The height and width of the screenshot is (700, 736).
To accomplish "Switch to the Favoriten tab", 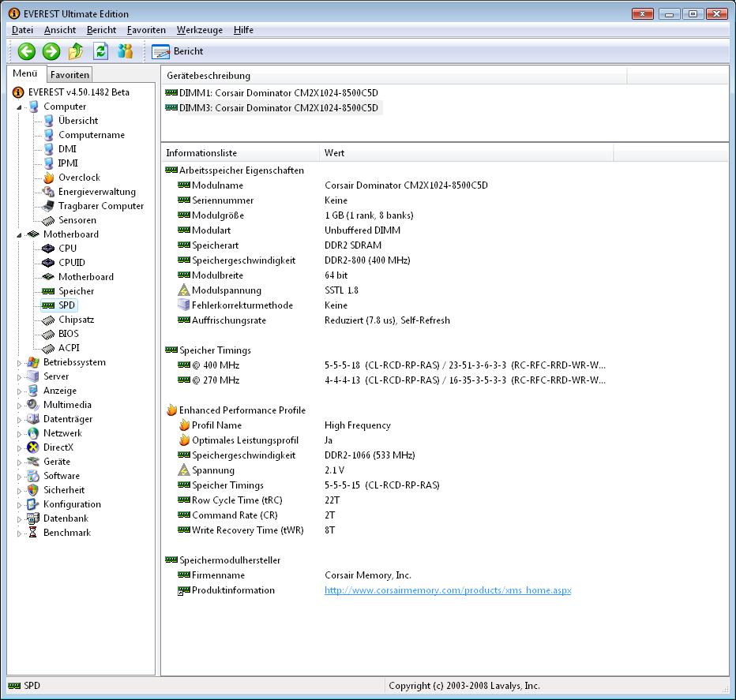I will point(69,75).
